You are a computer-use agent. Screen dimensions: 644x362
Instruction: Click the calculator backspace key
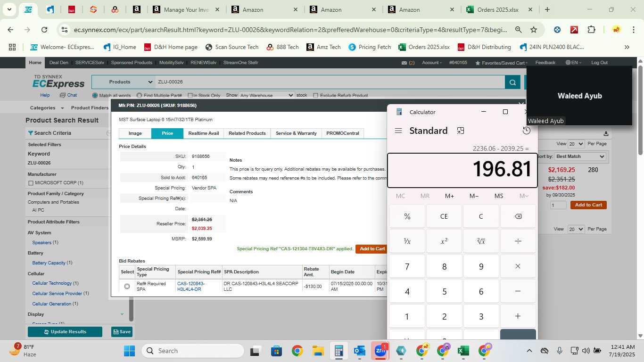(518, 216)
